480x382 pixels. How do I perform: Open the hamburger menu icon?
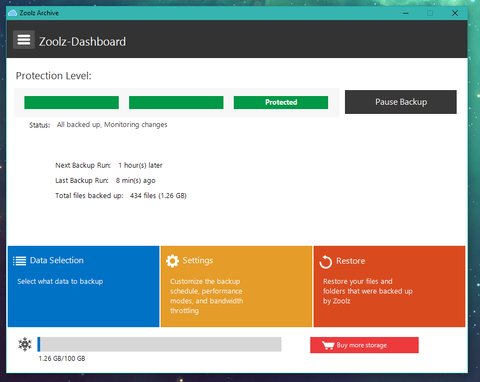tap(24, 40)
